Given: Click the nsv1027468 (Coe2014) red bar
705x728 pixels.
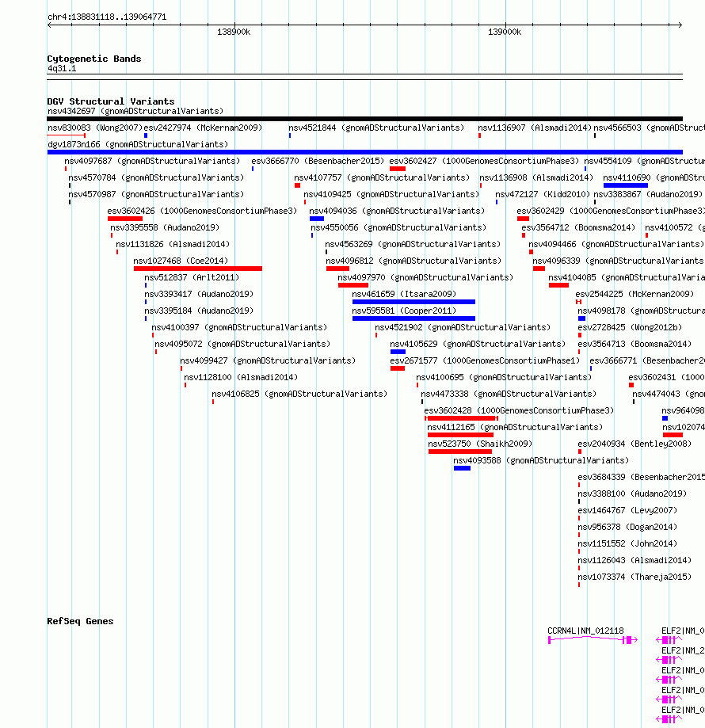Looking at the screenshot, I should tap(198, 269).
